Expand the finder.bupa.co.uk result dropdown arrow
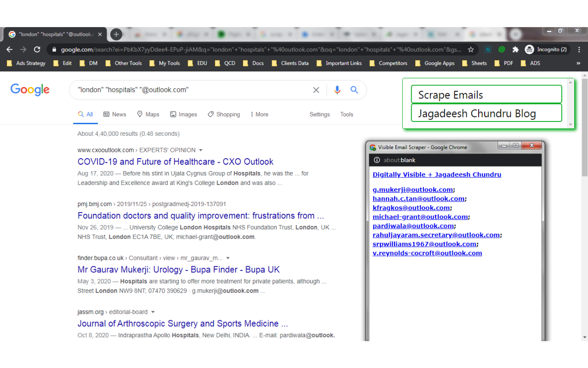The image size is (588, 368). (228, 258)
